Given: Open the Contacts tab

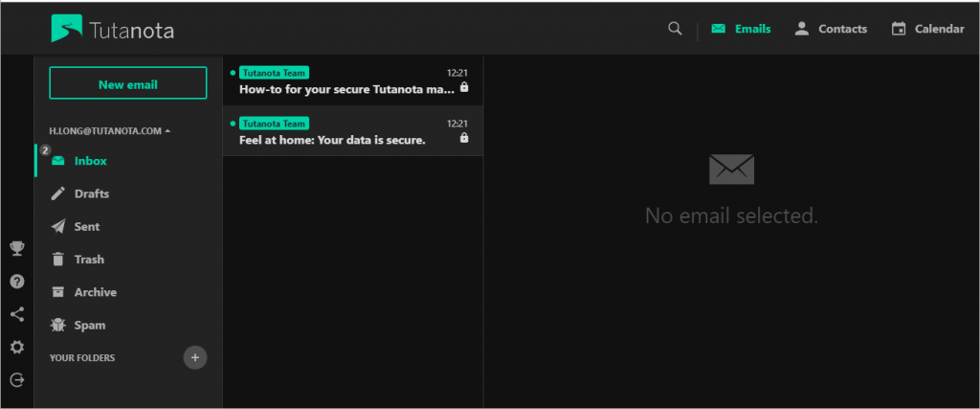Looking at the screenshot, I should click(831, 29).
